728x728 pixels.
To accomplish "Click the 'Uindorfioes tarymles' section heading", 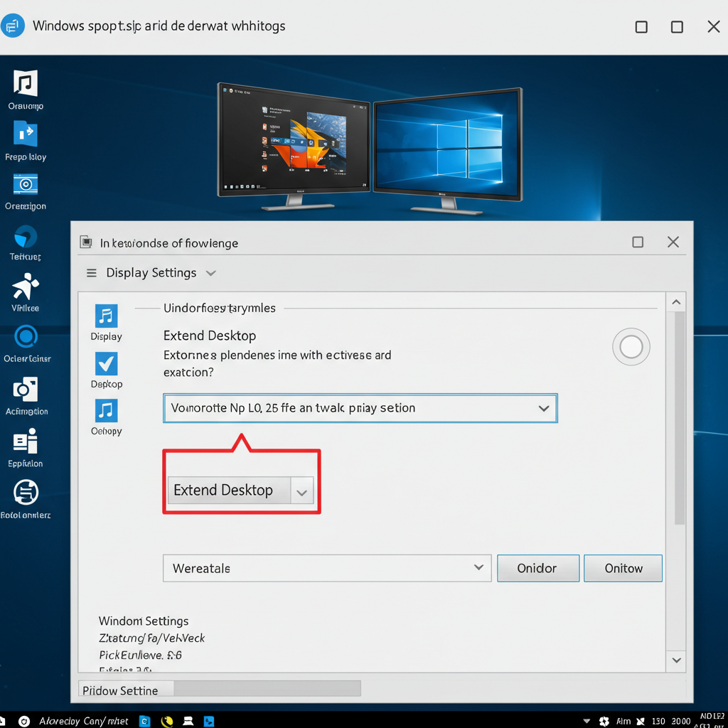I will pyautogui.click(x=220, y=308).
